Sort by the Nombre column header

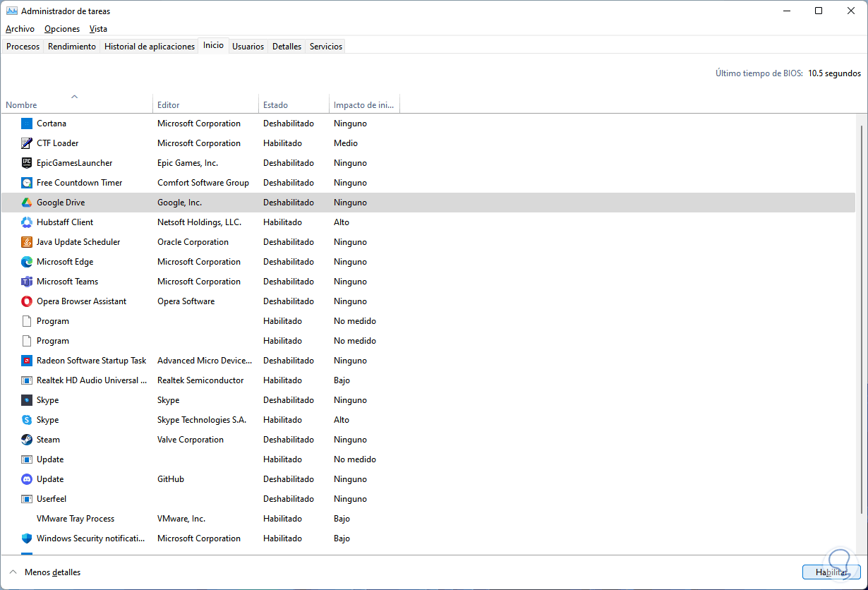(76, 104)
